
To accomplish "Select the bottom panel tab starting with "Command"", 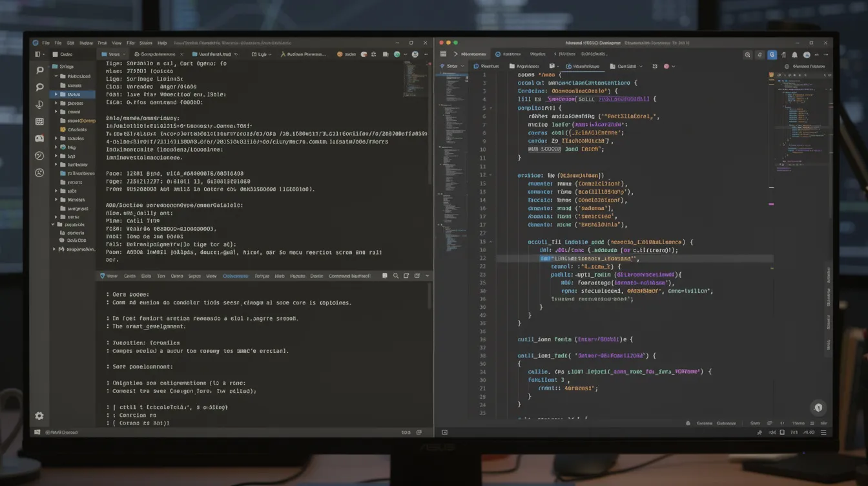I will tap(349, 276).
